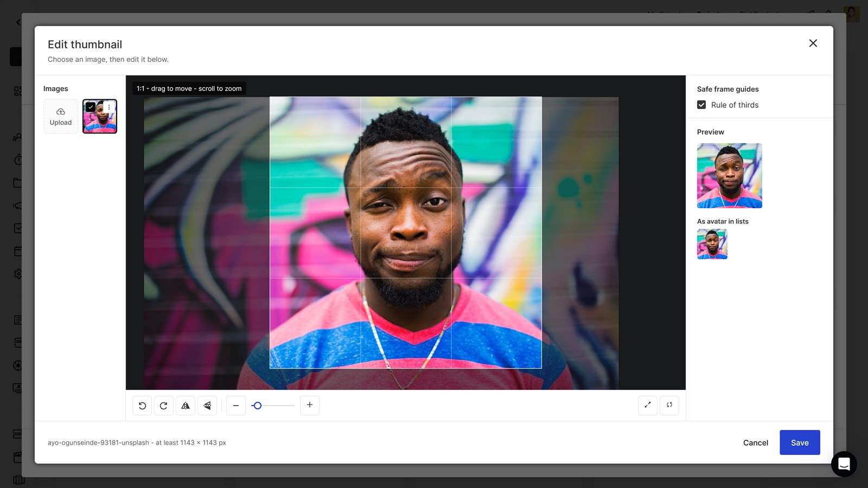Click the file name text ayo-ogunseinde-93181-unsplash
868x488 pixels.
tap(98, 443)
